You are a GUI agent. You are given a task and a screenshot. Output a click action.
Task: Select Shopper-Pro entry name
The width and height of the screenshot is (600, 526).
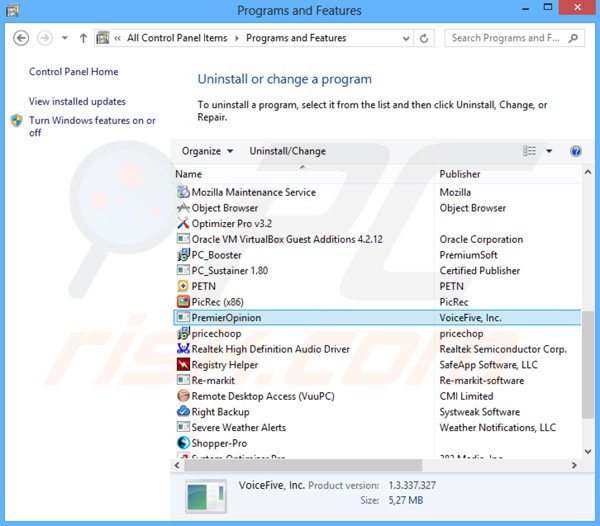click(x=219, y=443)
